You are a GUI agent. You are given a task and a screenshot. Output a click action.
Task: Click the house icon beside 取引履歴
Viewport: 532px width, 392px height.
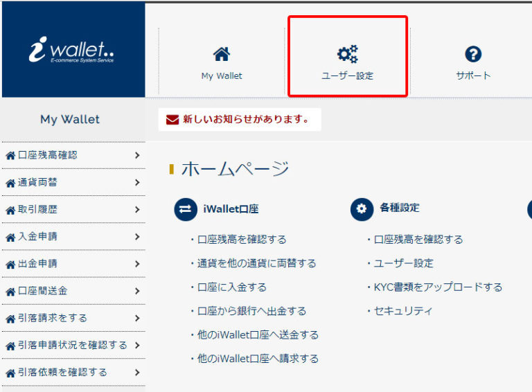[x=10, y=210]
